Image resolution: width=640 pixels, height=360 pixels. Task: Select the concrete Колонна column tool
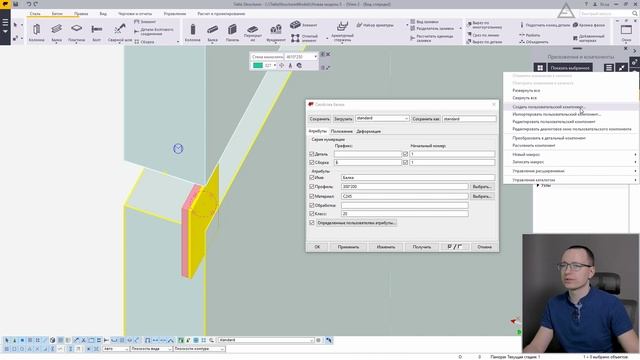point(193,32)
